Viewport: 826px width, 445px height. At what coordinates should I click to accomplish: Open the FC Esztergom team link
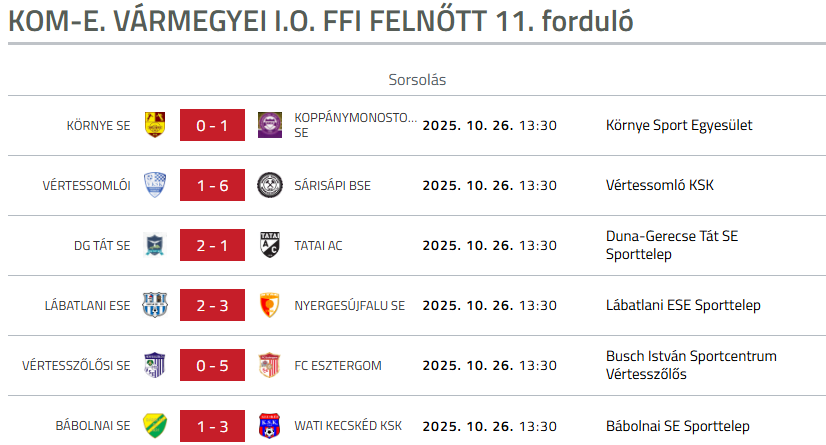[x=338, y=365]
